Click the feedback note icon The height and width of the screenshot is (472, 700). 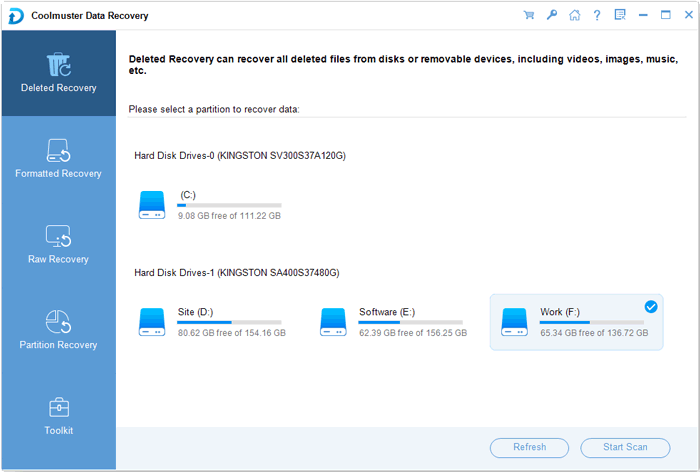click(620, 15)
